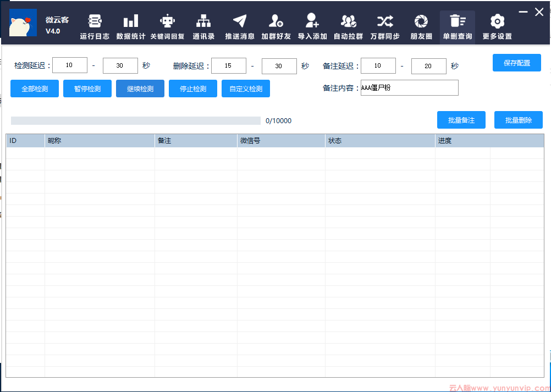Open 导入添加 import user icon
This screenshot has height=392, width=551.
[x=312, y=21]
